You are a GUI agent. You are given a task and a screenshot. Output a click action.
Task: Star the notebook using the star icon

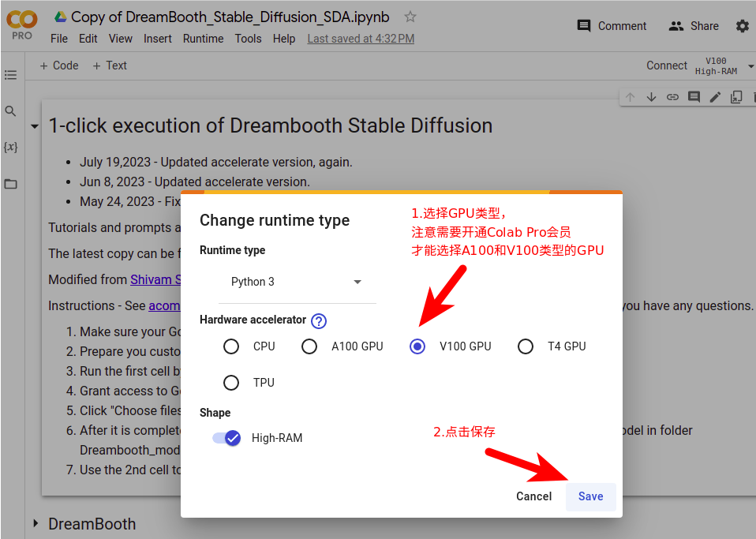410,16
